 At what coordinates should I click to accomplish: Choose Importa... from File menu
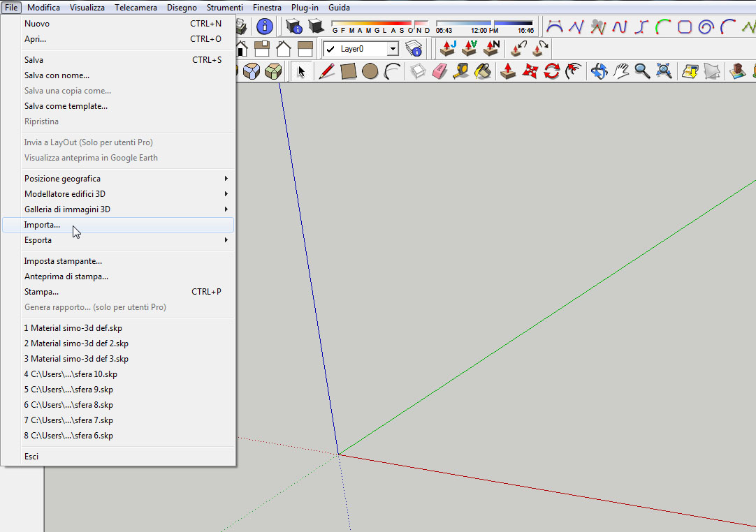118,225
